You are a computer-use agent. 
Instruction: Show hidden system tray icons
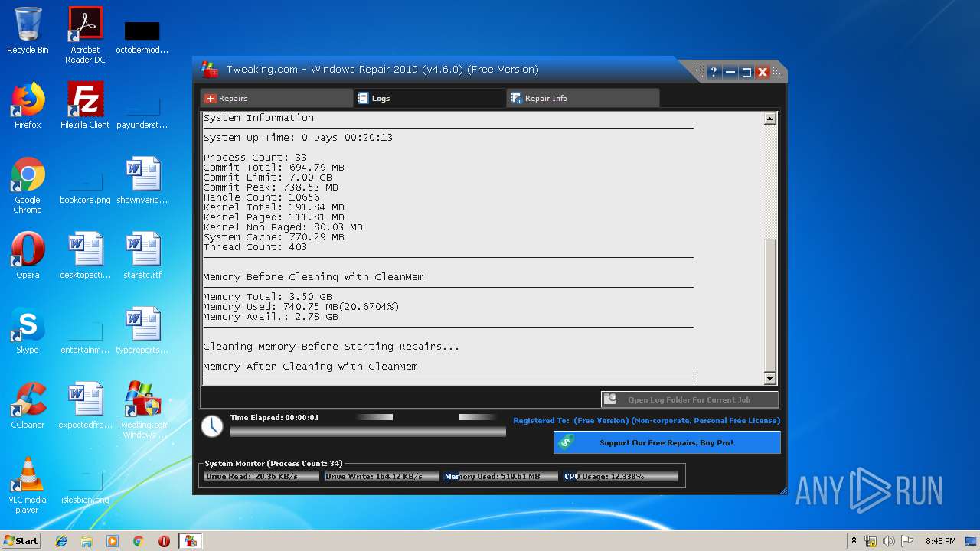[x=854, y=541]
